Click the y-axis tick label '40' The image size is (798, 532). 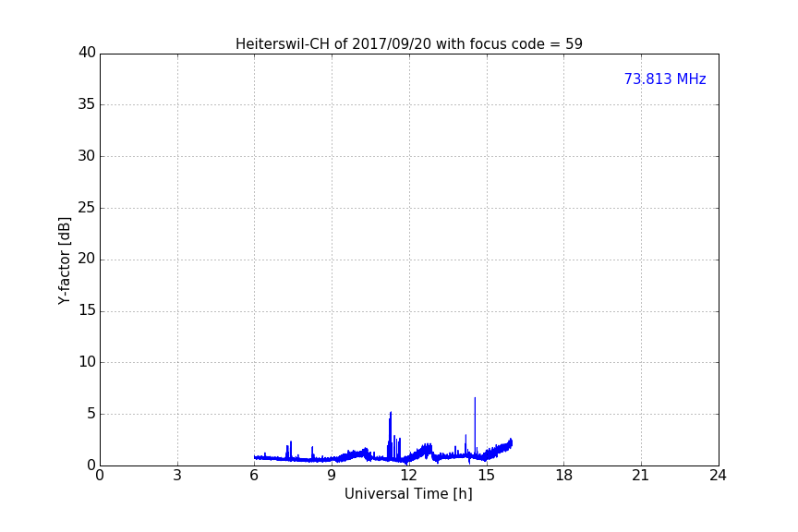(x=87, y=53)
